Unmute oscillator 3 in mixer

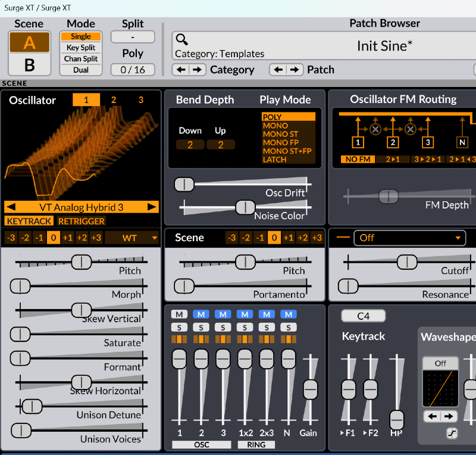click(223, 314)
